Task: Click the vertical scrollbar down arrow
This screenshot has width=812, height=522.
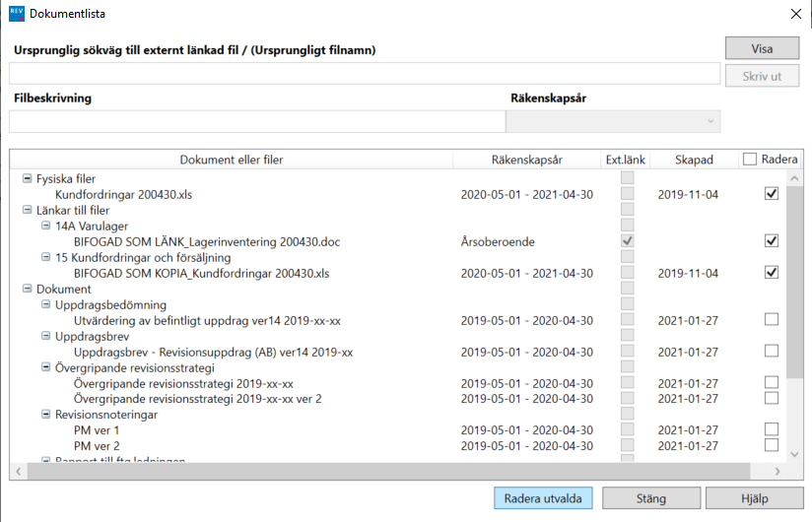Action: (794, 454)
